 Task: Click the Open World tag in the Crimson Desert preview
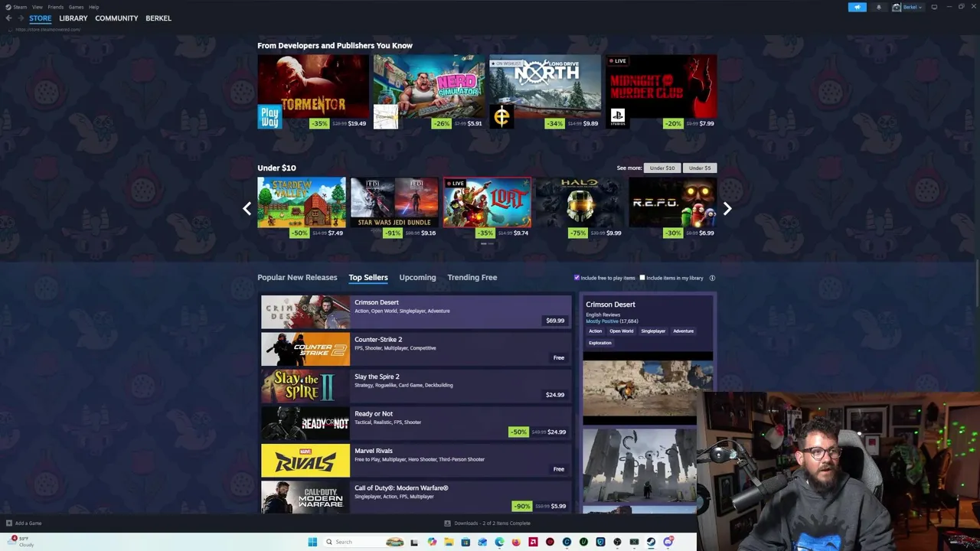[622, 331]
